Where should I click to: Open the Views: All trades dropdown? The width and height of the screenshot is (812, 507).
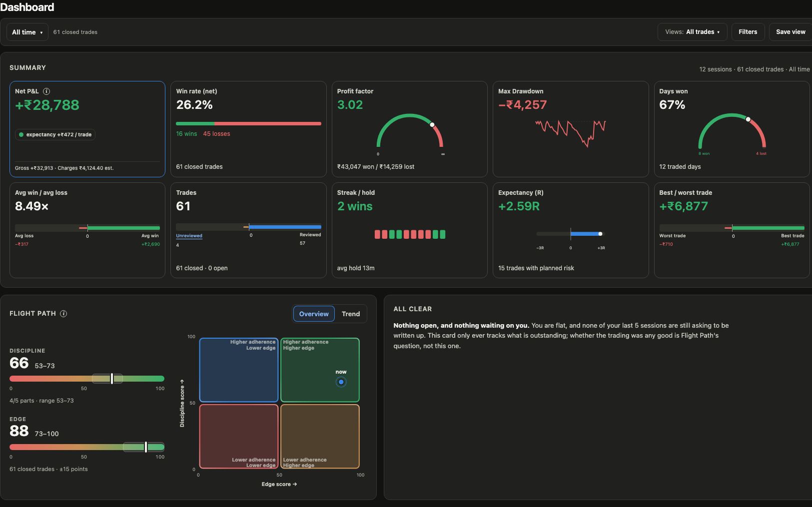[692, 32]
